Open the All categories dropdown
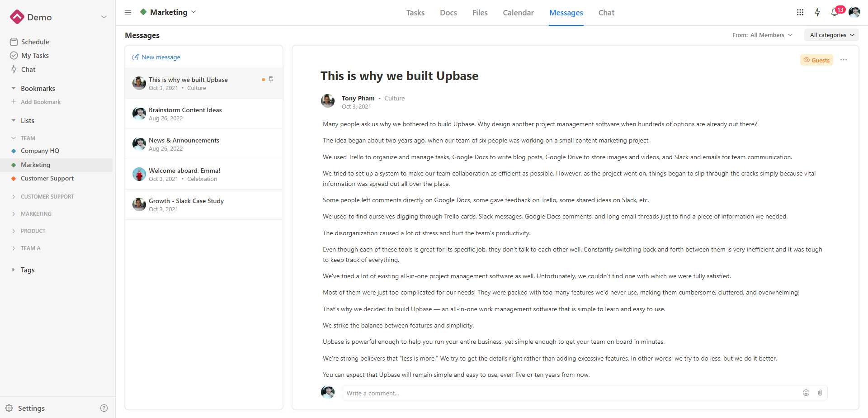 tap(831, 35)
